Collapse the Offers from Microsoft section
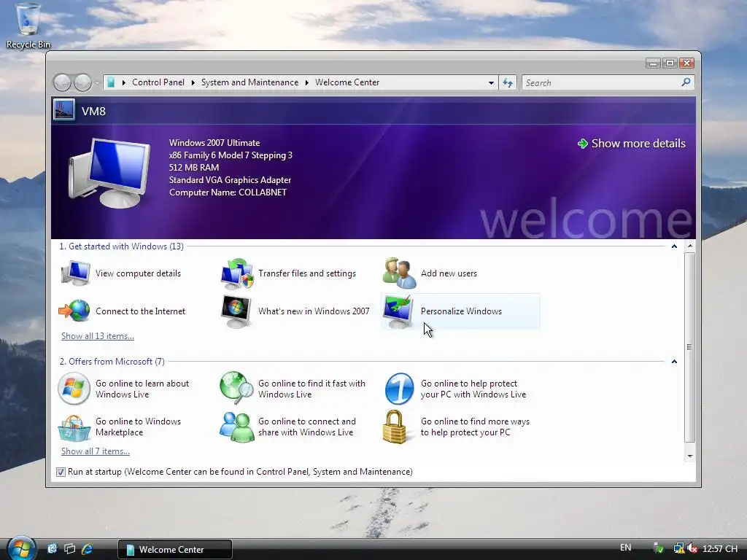The image size is (747, 560). 674,362
